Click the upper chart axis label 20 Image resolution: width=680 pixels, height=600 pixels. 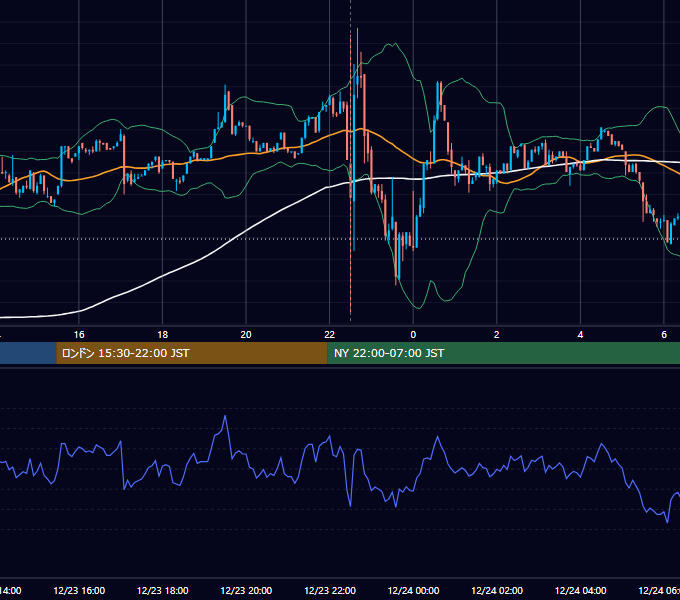click(x=246, y=335)
